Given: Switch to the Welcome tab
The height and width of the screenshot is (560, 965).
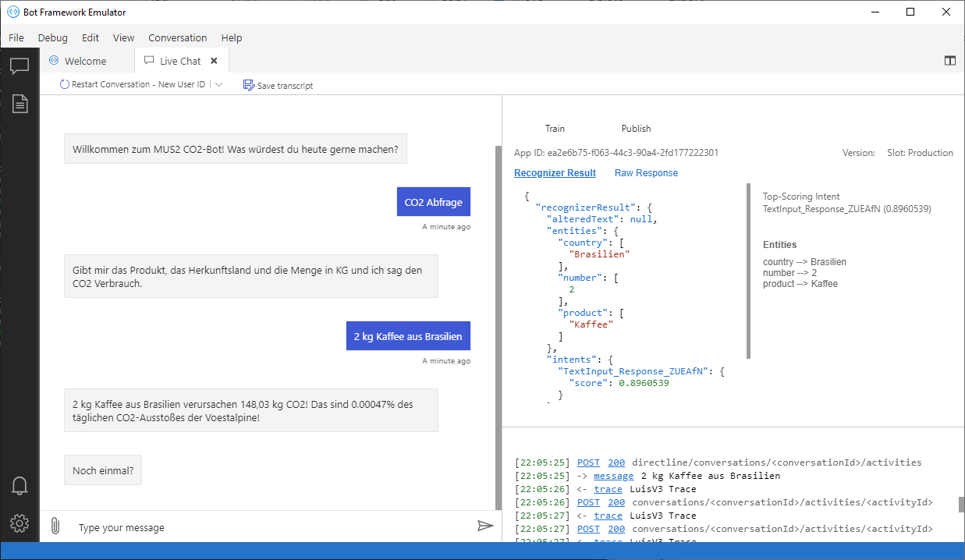Looking at the screenshot, I should click(x=86, y=61).
